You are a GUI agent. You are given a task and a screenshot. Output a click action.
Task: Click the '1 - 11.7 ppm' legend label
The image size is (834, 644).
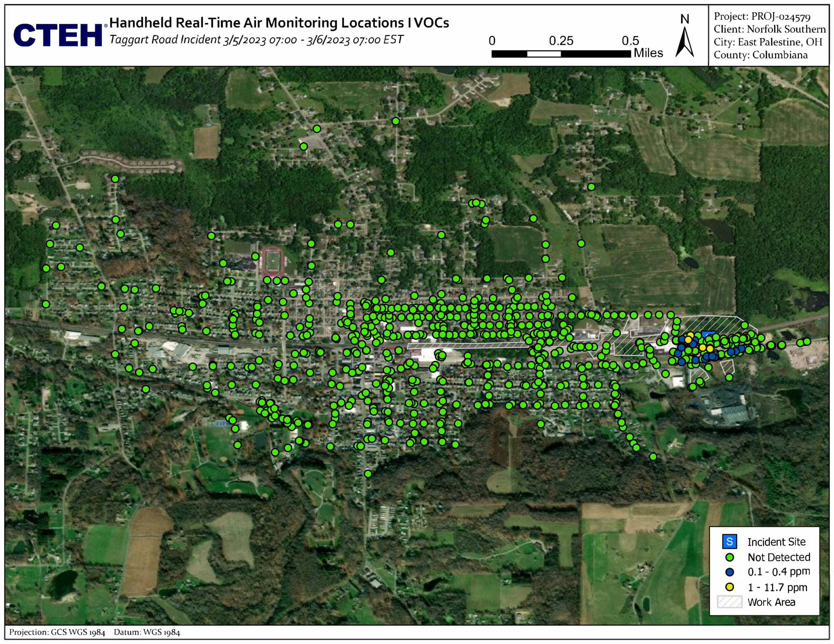click(x=778, y=587)
